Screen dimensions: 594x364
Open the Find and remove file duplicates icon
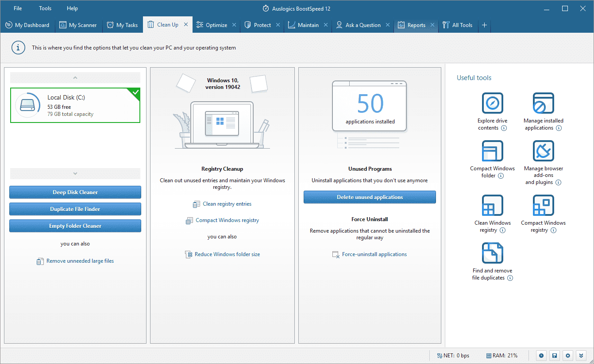pos(492,253)
